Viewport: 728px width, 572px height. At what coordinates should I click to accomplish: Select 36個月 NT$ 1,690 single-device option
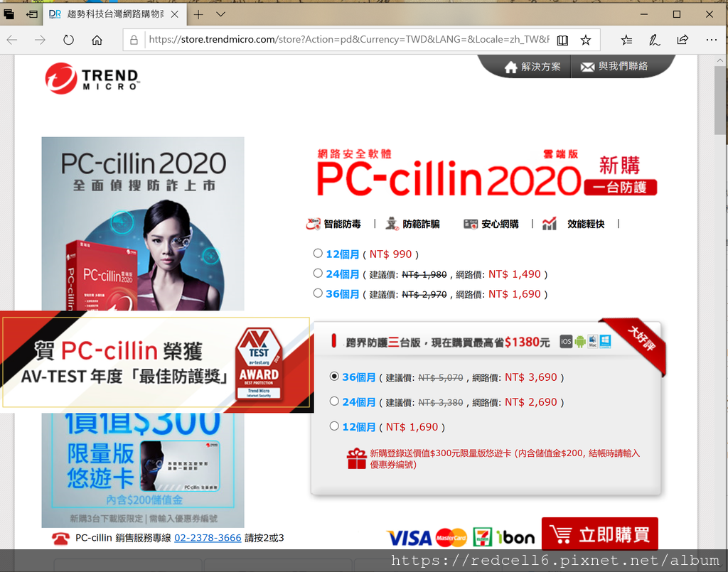[318, 293]
